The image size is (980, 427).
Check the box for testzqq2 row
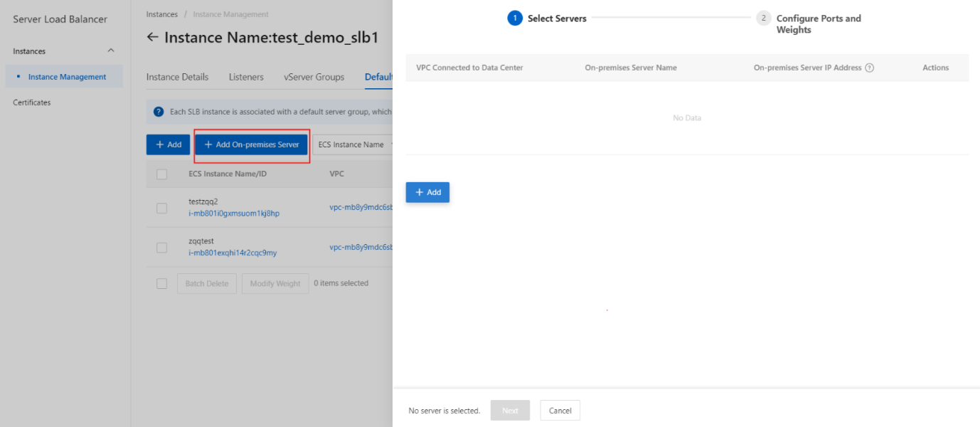[x=161, y=208]
